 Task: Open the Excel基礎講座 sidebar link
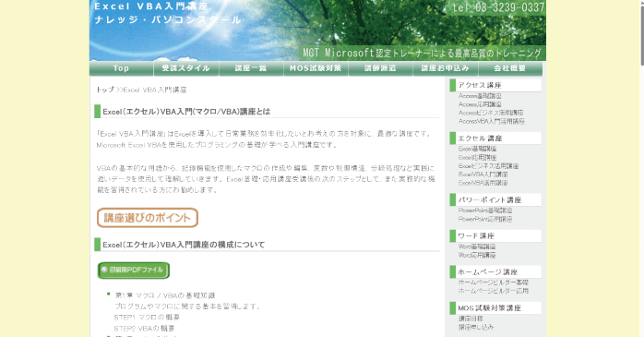click(x=477, y=149)
